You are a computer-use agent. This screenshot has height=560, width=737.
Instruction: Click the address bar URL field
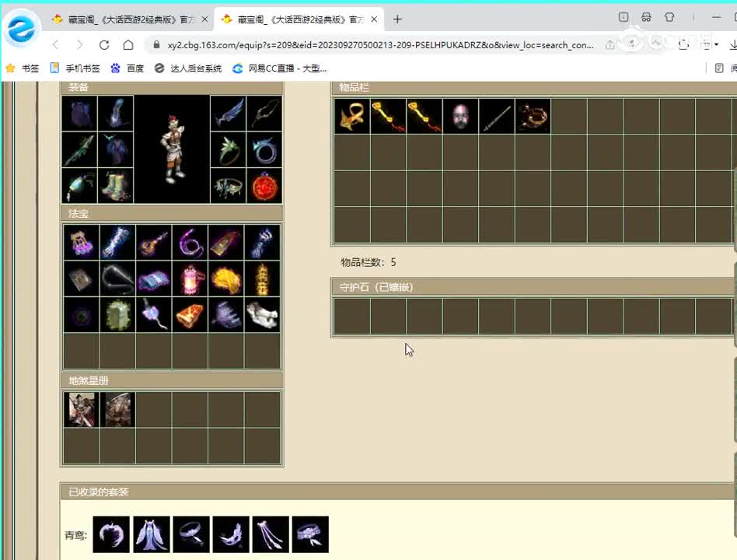[x=380, y=45]
